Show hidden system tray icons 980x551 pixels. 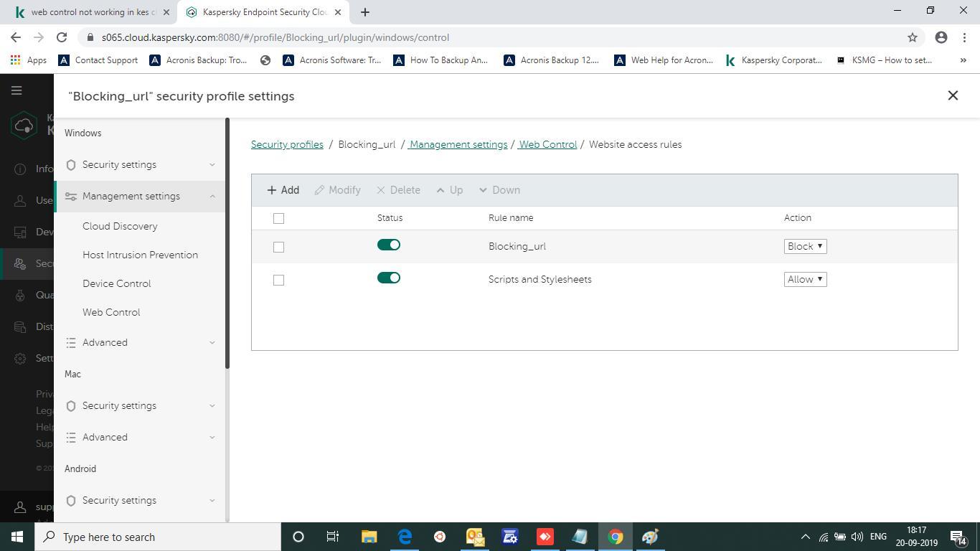pyautogui.click(x=805, y=537)
